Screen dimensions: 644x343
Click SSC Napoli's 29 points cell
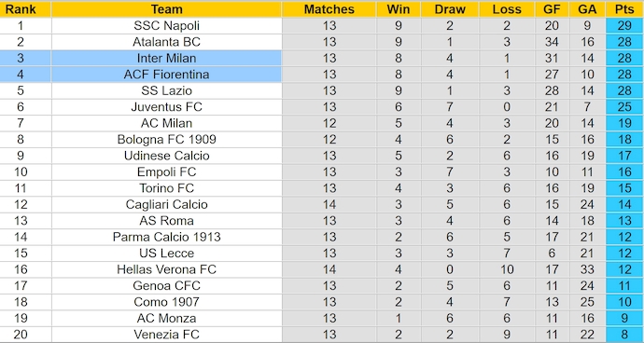point(624,25)
